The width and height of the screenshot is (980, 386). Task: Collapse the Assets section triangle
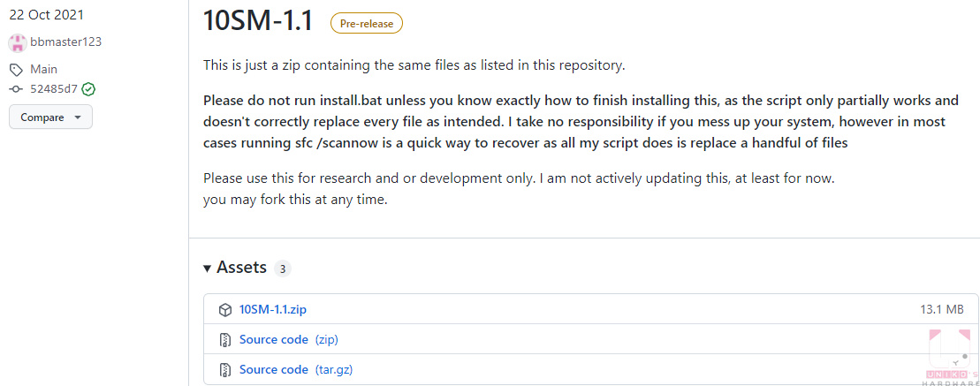tap(208, 269)
